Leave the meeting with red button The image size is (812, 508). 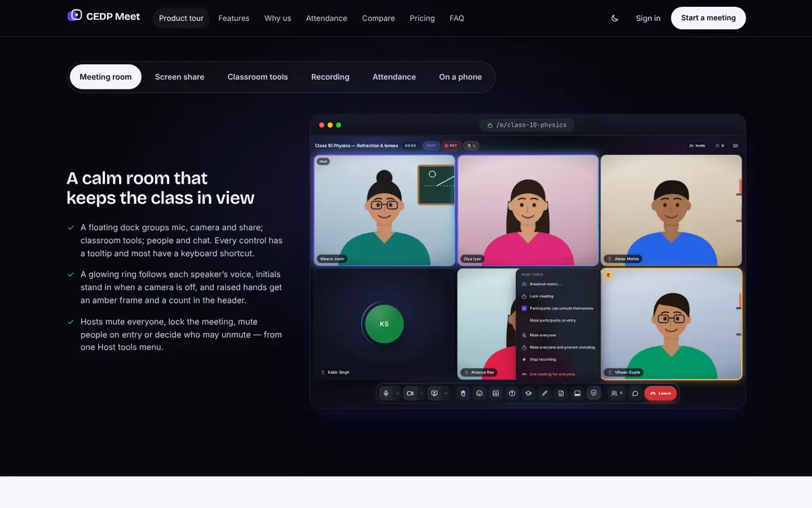(660, 393)
